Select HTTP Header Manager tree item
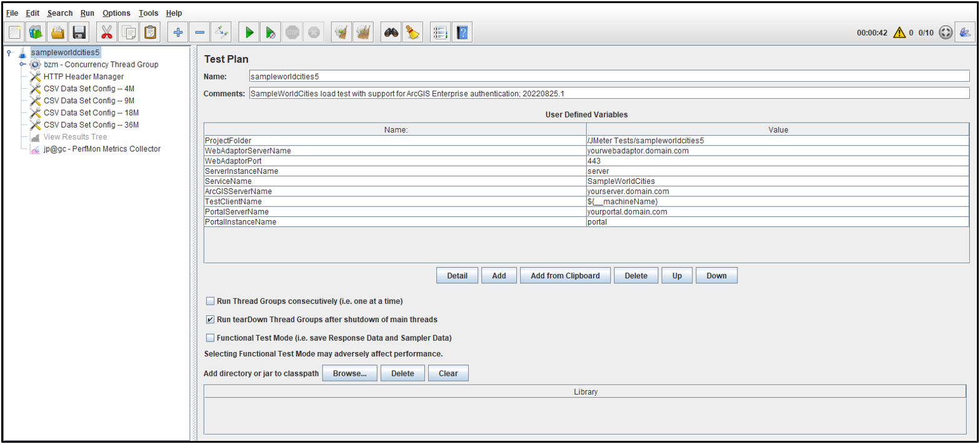This screenshot has width=980, height=444. coord(83,76)
